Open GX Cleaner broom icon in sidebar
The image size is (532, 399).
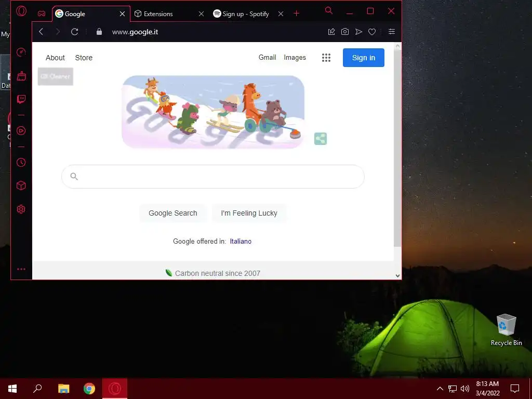(x=21, y=76)
